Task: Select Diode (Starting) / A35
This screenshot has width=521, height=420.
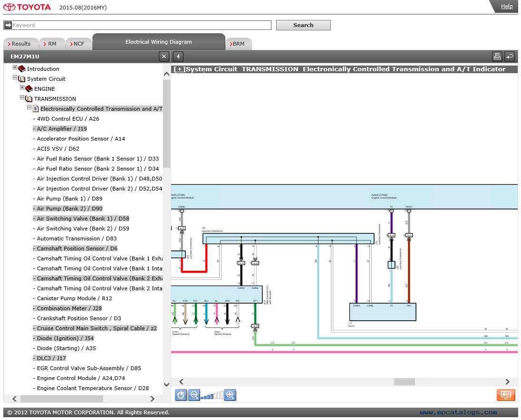Action: coord(65,348)
